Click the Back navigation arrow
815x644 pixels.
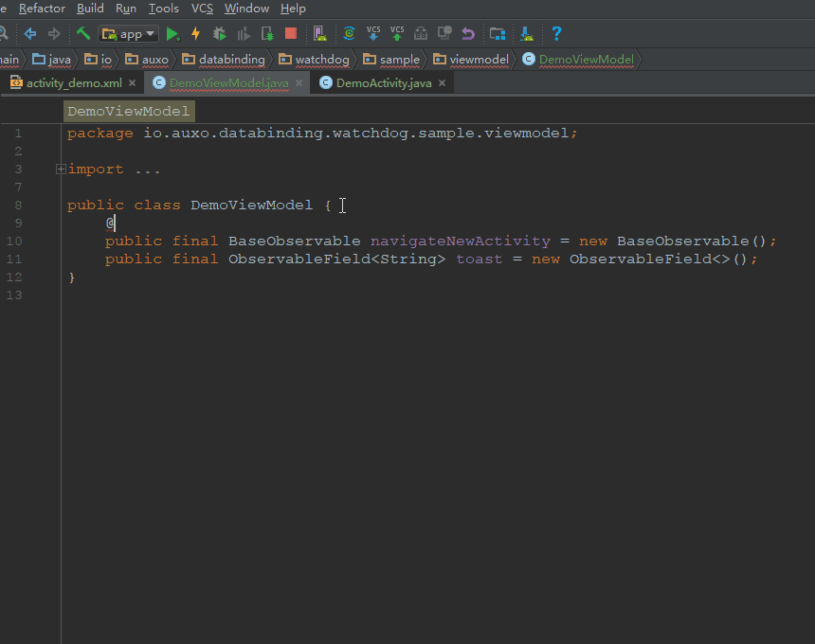click(30, 34)
